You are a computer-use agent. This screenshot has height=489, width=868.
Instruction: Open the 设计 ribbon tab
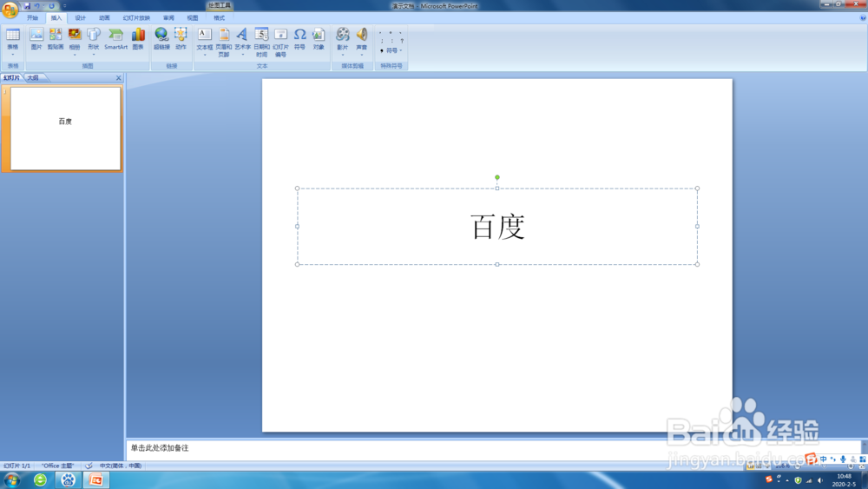[x=80, y=18]
